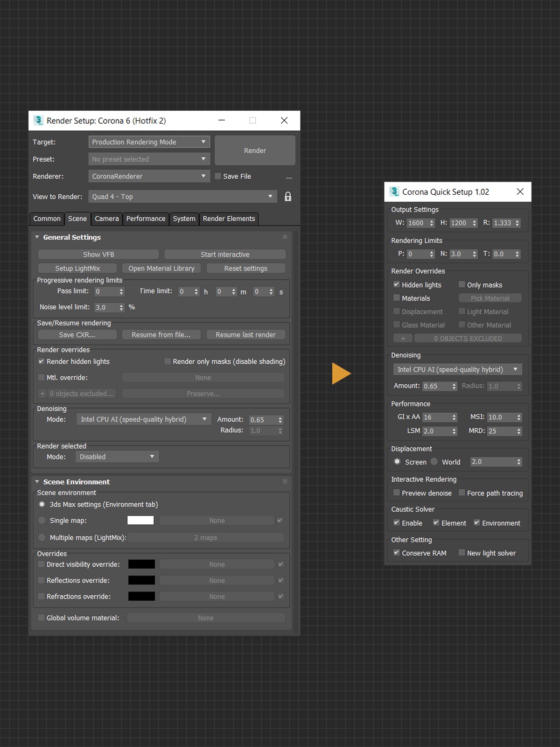The height and width of the screenshot is (747, 560).
Task: Collapse the General Settings rollout
Action: 37,237
